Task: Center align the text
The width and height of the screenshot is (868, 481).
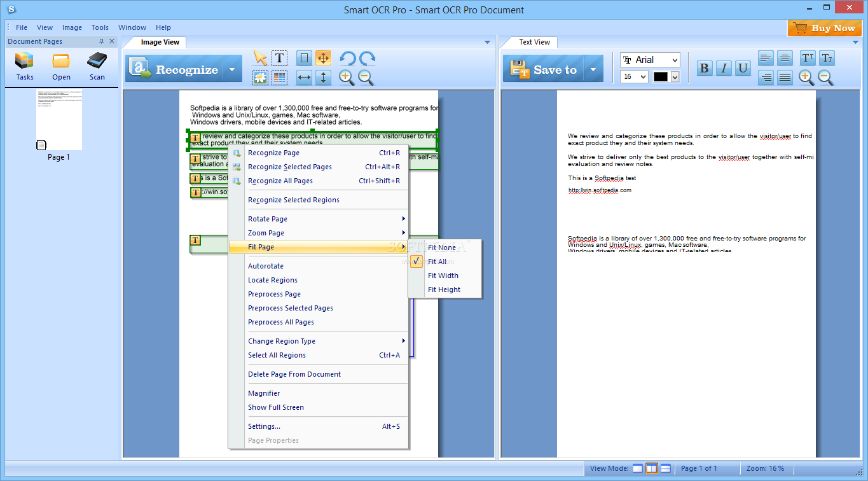Action: pyautogui.click(x=785, y=58)
